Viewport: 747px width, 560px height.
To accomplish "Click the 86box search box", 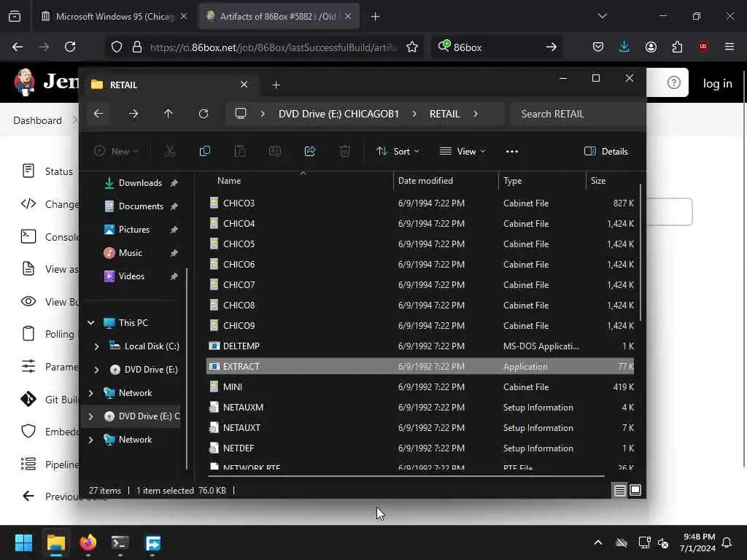I will pyautogui.click(x=496, y=47).
